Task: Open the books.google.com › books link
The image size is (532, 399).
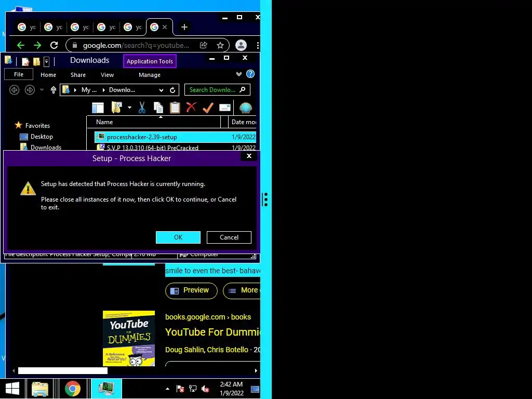Action: click(208, 317)
